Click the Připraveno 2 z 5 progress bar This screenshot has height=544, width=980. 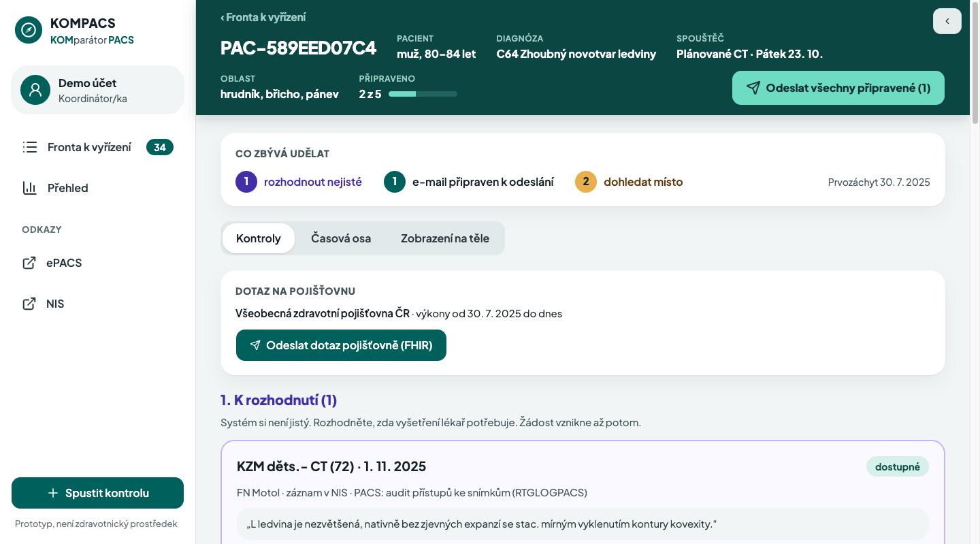point(423,94)
